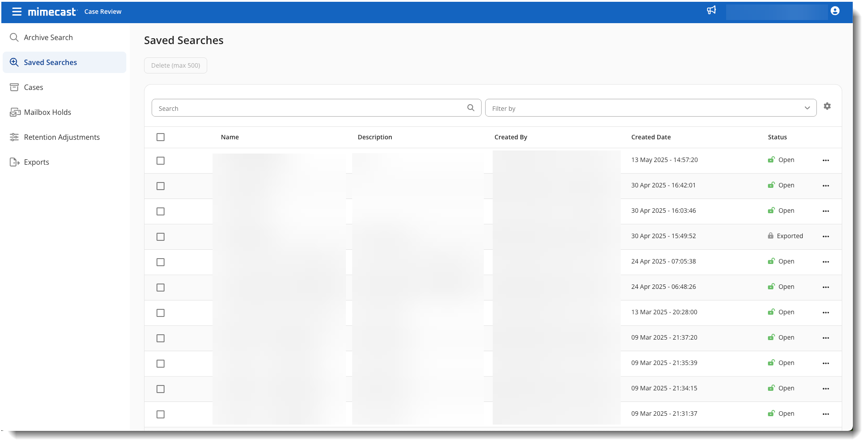
Task: Toggle the select-all checkbox in table header
Action: pos(161,137)
